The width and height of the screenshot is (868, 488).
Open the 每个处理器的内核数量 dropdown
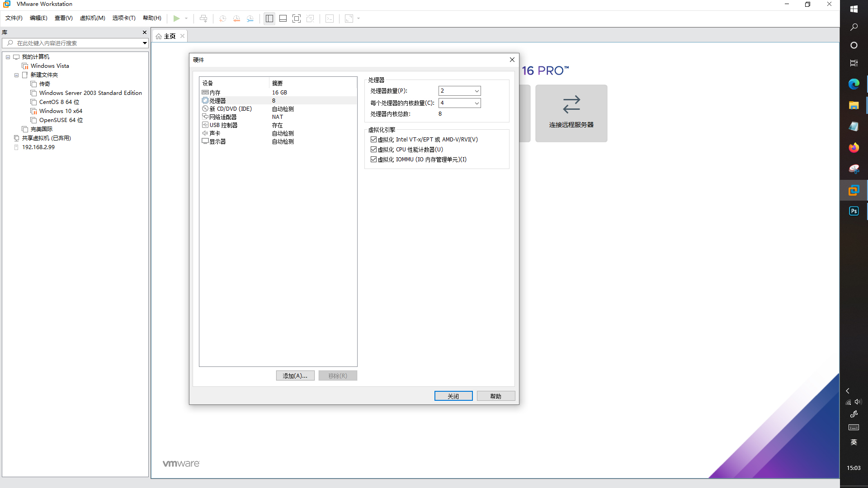click(x=459, y=103)
